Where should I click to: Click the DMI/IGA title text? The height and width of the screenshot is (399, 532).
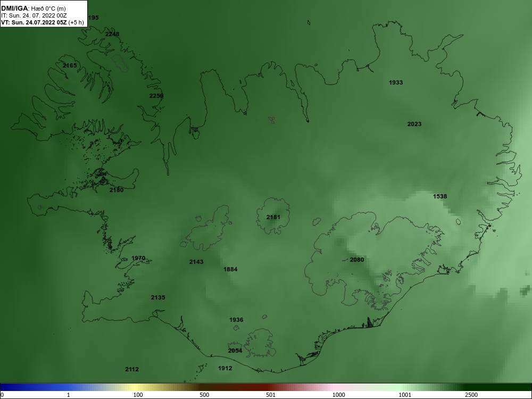point(14,9)
